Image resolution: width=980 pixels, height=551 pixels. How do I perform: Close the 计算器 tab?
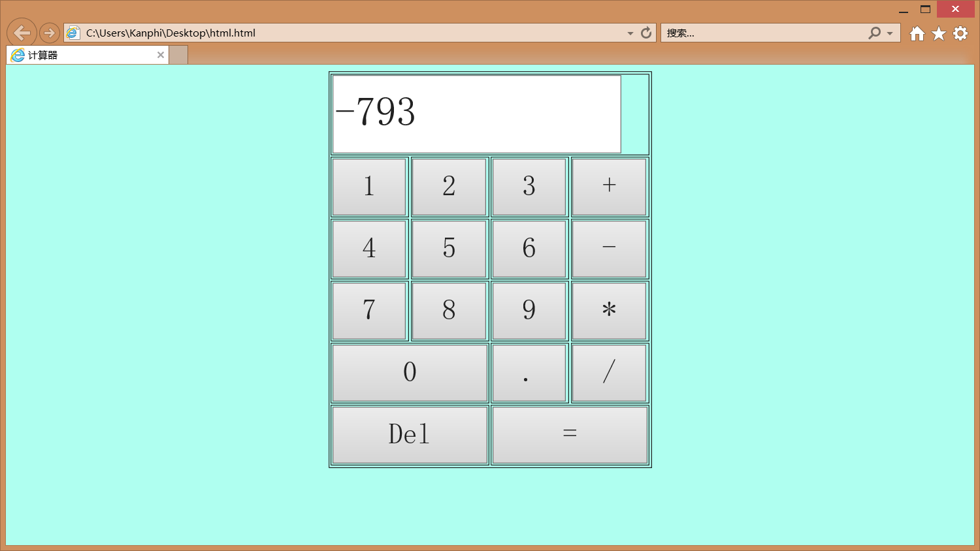[161, 55]
